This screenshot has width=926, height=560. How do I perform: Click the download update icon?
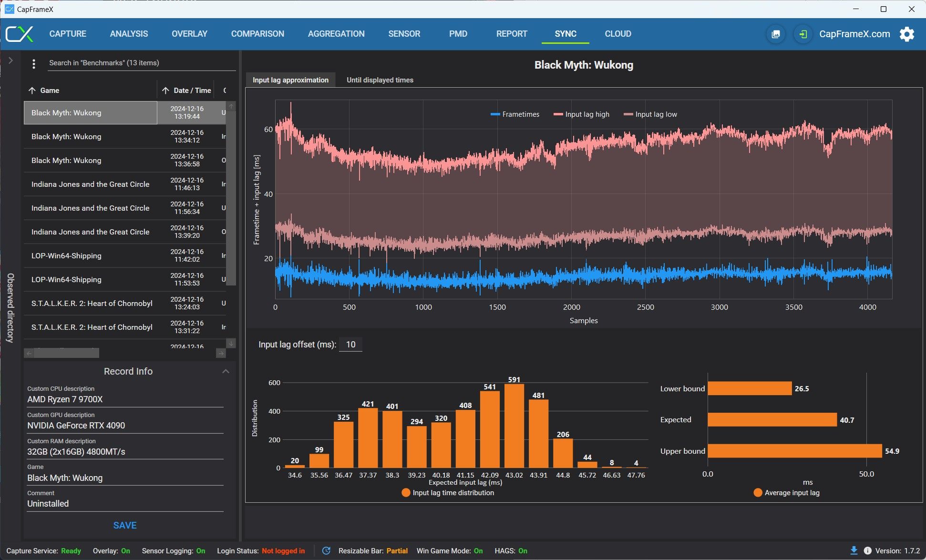click(x=854, y=551)
